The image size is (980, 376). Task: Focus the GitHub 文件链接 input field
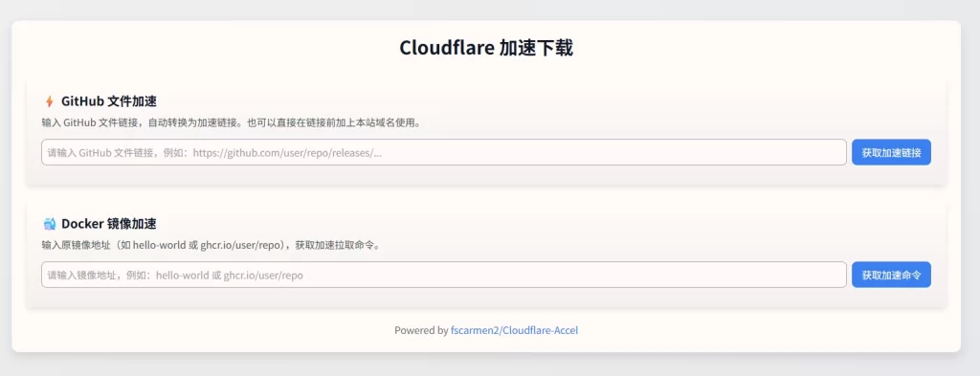click(444, 152)
